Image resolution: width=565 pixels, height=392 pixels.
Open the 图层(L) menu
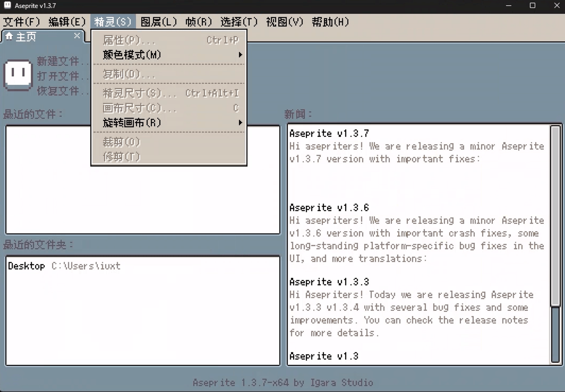tap(159, 22)
